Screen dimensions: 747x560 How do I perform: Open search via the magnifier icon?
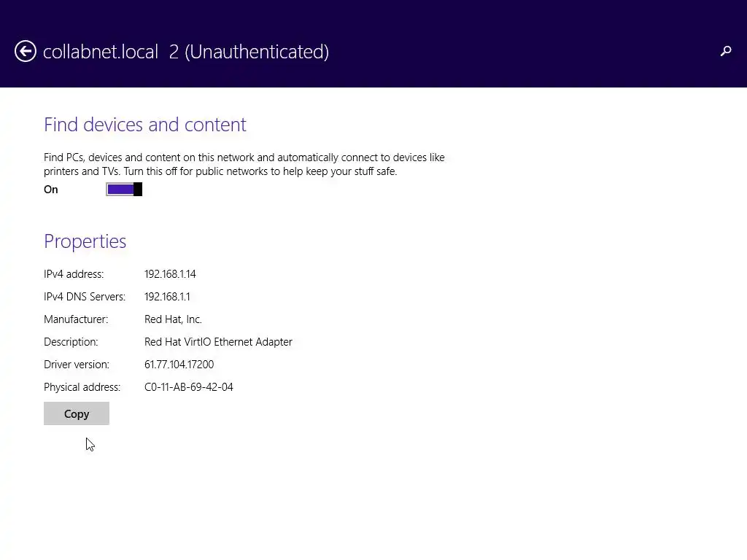tap(726, 51)
